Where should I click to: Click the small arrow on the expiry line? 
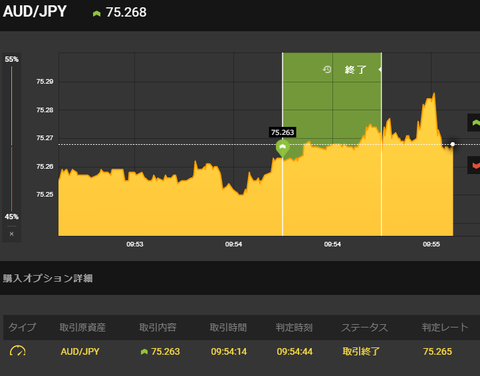click(380, 69)
